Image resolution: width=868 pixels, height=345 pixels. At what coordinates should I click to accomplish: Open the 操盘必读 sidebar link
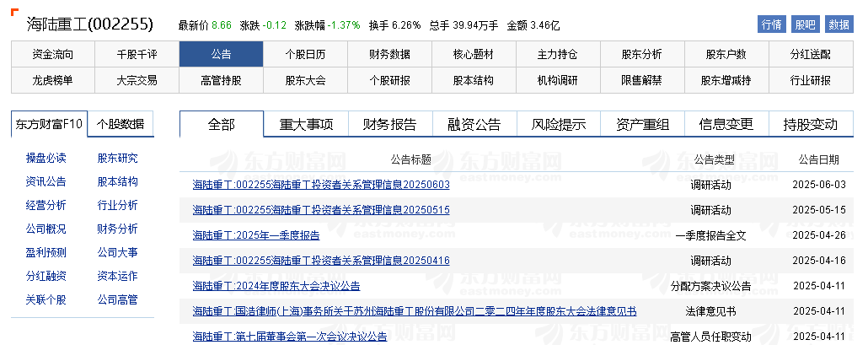point(46,158)
